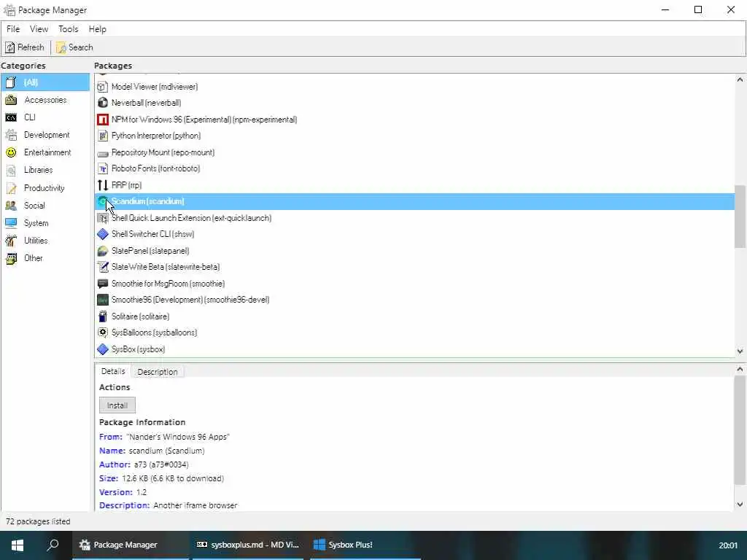This screenshot has width=747, height=560.
Task: Select the Development category icon
Action: pyautogui.click(x=11, y=135)
